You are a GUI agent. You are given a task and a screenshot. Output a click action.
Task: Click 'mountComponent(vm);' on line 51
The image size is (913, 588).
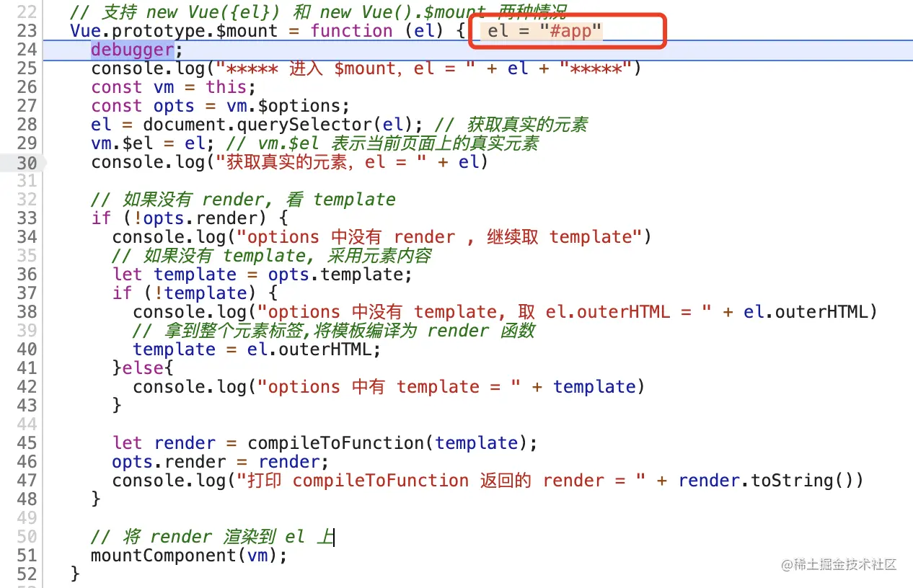point(189,556)
